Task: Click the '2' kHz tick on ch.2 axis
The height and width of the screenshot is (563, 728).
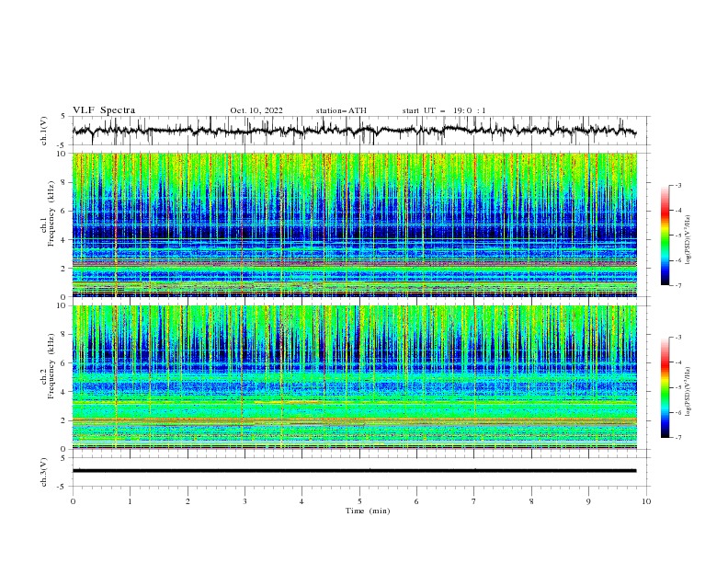Action: (64, 420)
